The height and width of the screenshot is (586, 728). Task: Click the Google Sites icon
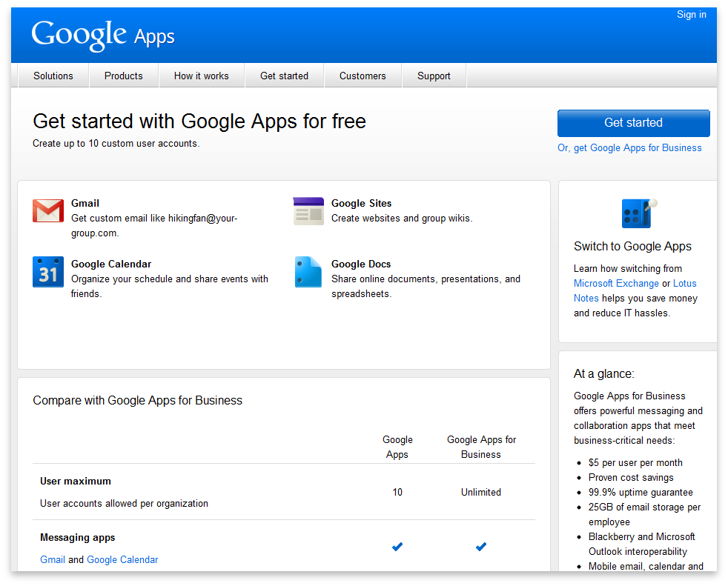308,211
